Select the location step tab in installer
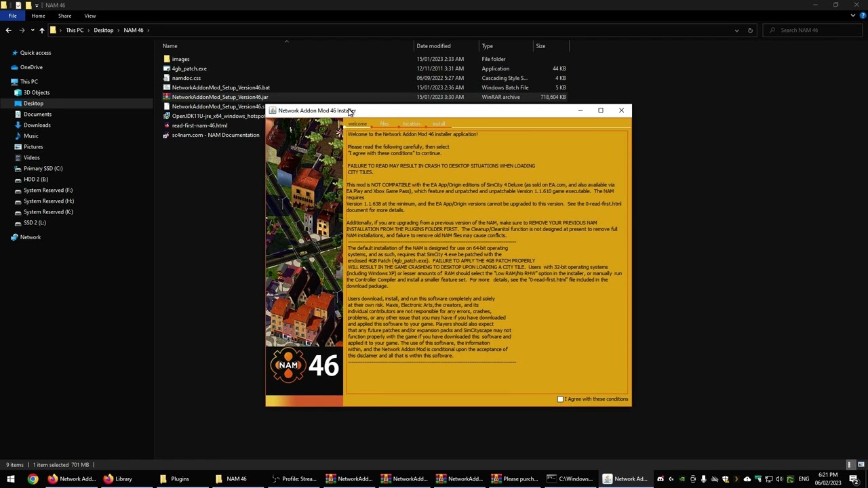 coord(412,124)
